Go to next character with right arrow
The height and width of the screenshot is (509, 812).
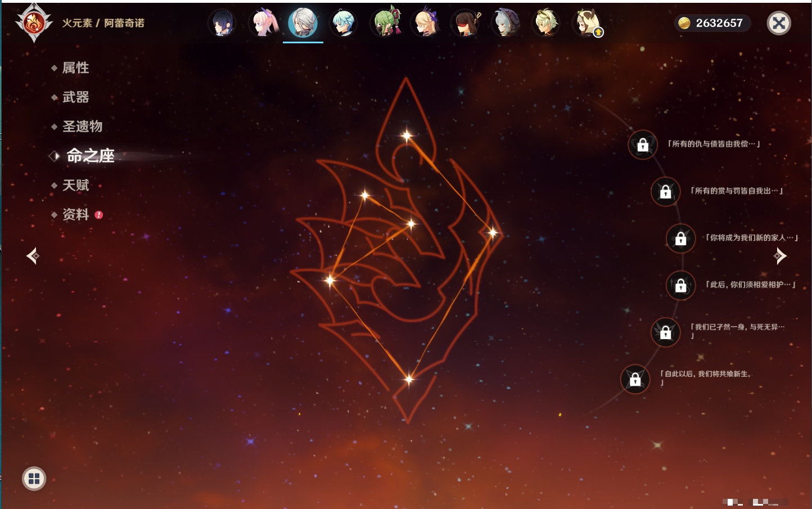pos(780,256)
